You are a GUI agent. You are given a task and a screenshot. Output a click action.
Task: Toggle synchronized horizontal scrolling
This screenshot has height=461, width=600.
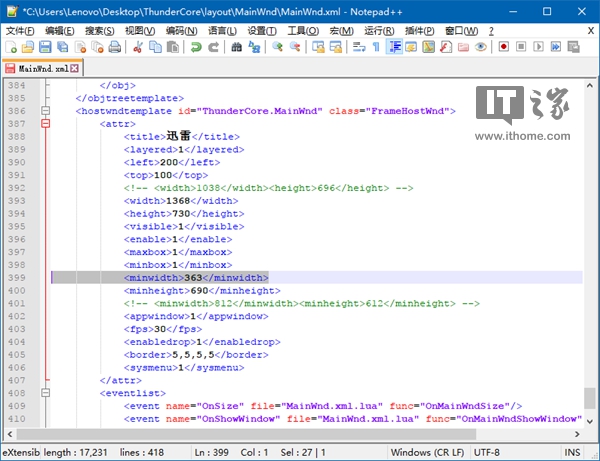336,47
